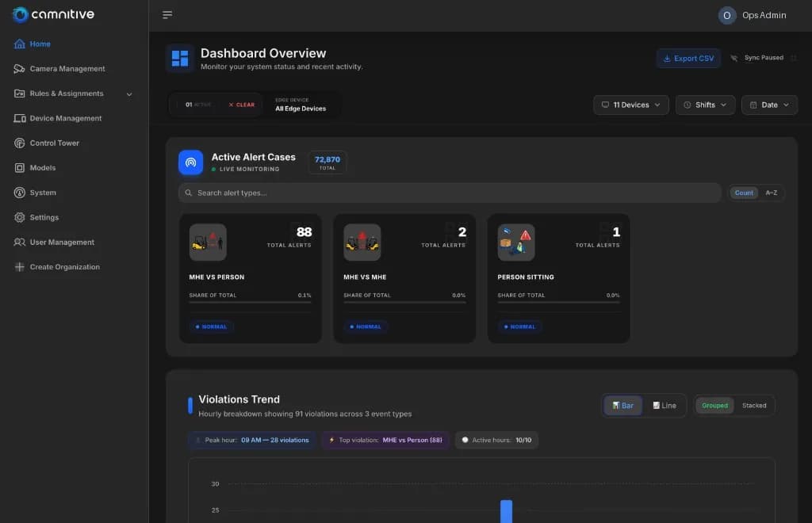Click NORMAL status badge on MHE VS PERSON
The height and width of the screenshot is (523, 812).
pyautogui.click(x=211, y=327)
